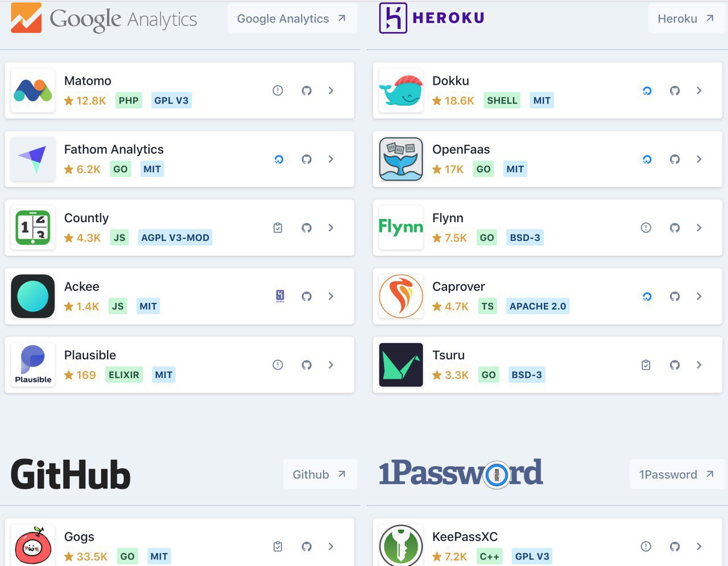The width and height of the screenshot is (728, 566).
Task: Click the Dokku whale logo thumbnail
Action: tap(401, 91)
